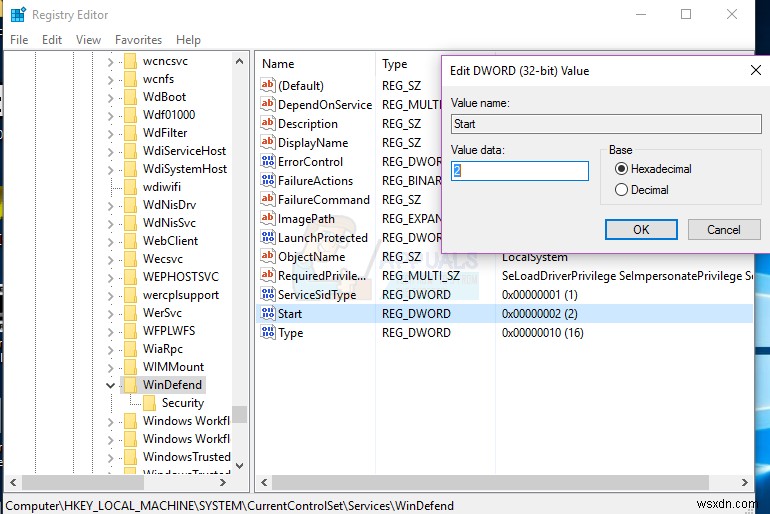Click the Security subkey folder icon

[x=149, y=403]
